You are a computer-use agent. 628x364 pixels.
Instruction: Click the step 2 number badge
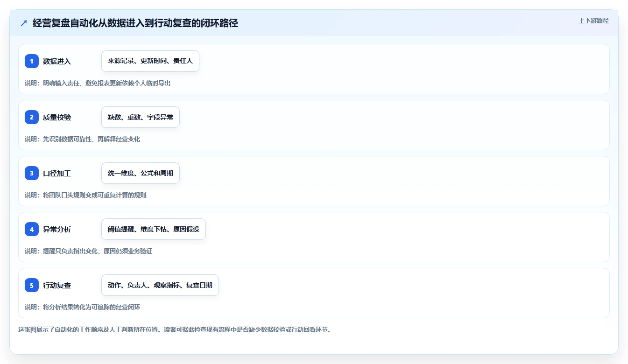tap(32, 117)
